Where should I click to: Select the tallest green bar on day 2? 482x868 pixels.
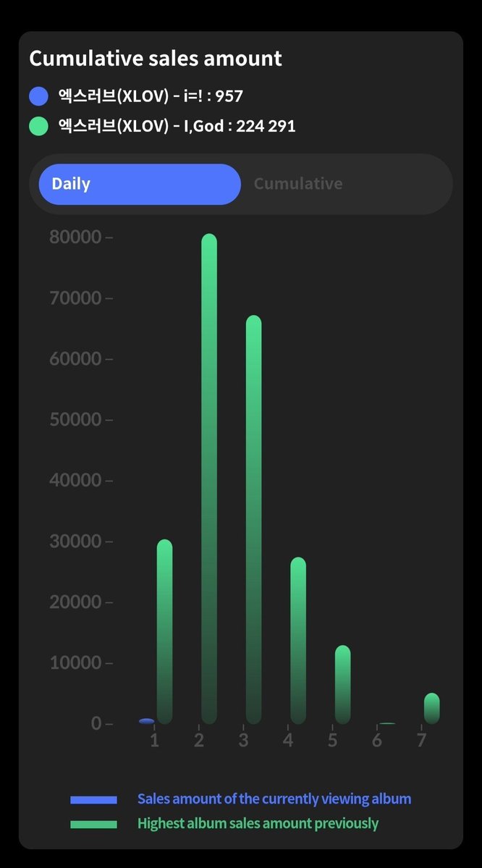(209, 479)
